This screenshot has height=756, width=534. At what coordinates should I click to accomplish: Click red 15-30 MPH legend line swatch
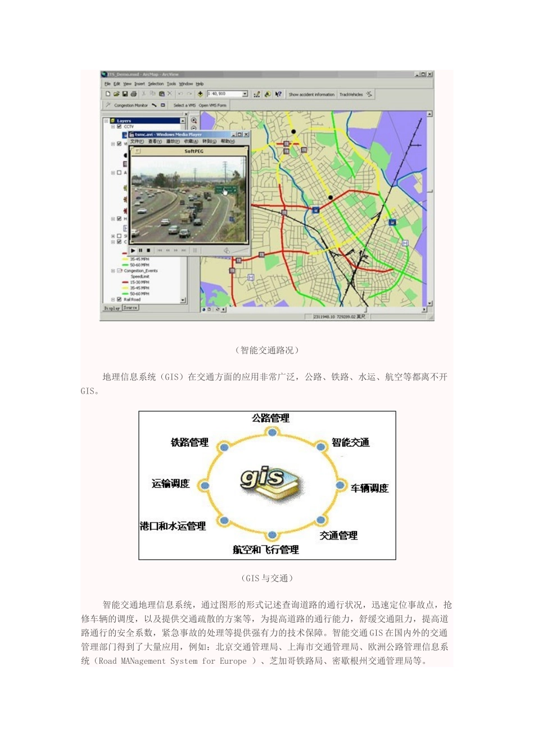tap(125, 282)
